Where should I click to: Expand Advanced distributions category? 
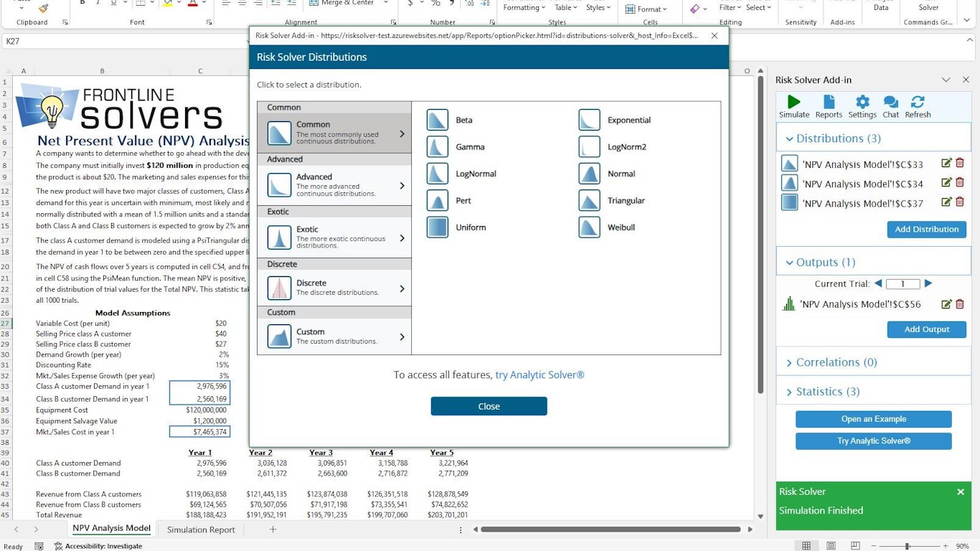[x=334, y=185]
